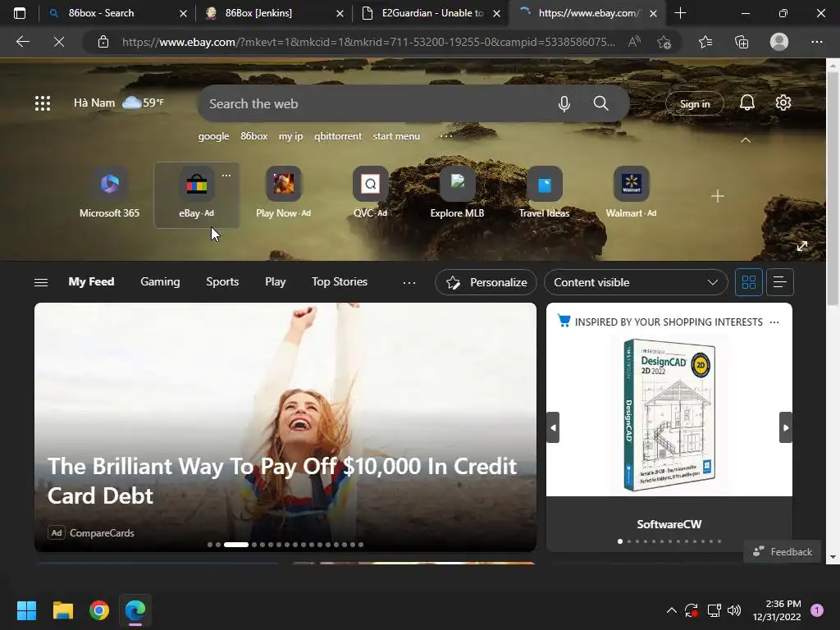View site information lock icon
Viewport: 840px width, 630px height.
(x=103, y=42)
